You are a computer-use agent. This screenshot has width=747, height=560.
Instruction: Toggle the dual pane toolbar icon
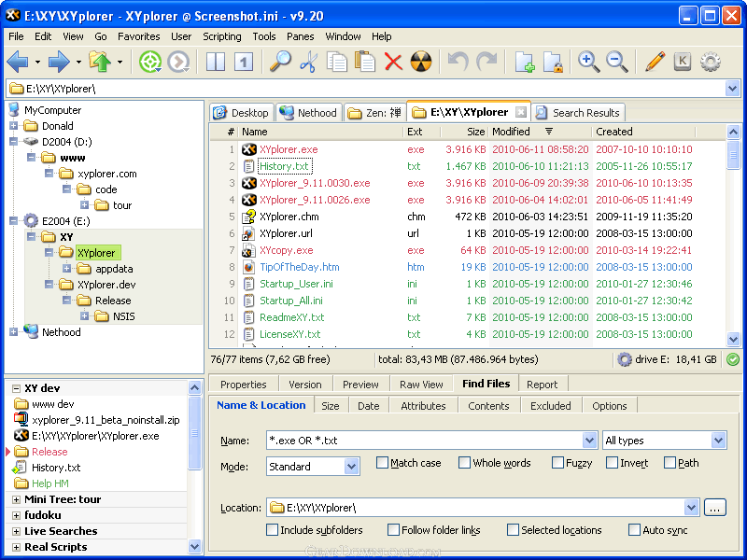(x=216, y=63)
